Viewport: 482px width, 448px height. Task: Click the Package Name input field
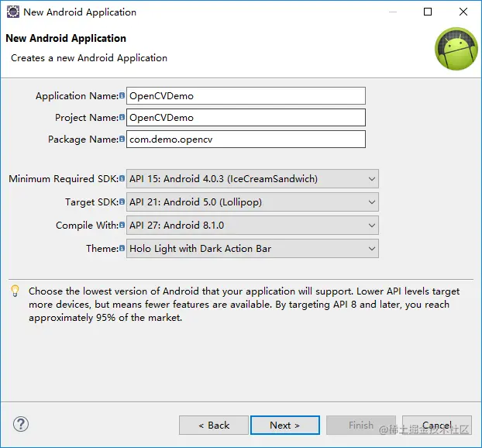(246, 140)
